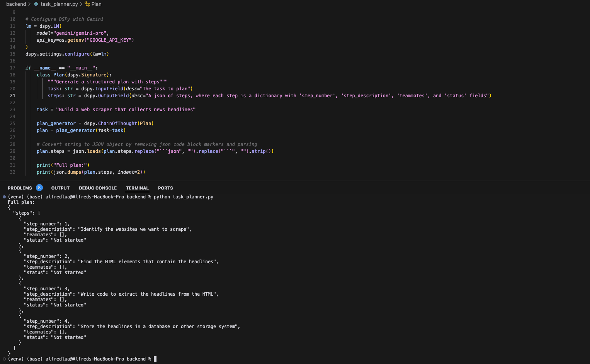Click json.dumps on line 32
Image resolution: width=590 pixels, height=364 pixels.
coord(67,172)
